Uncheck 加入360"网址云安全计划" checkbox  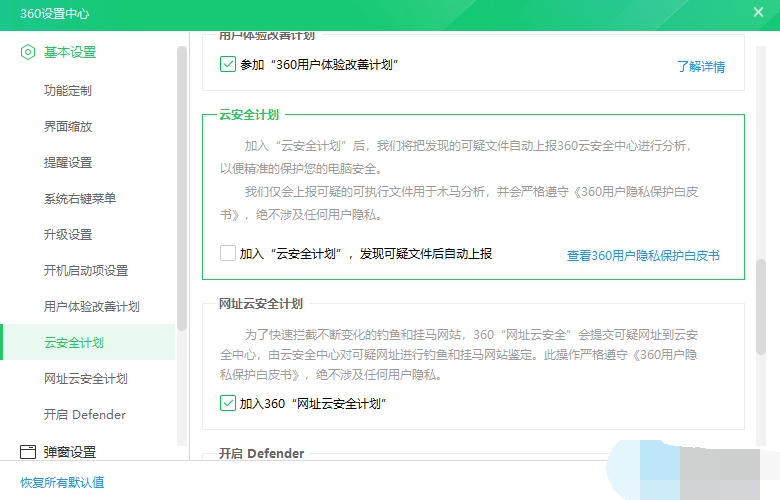[x=227, y=404]
